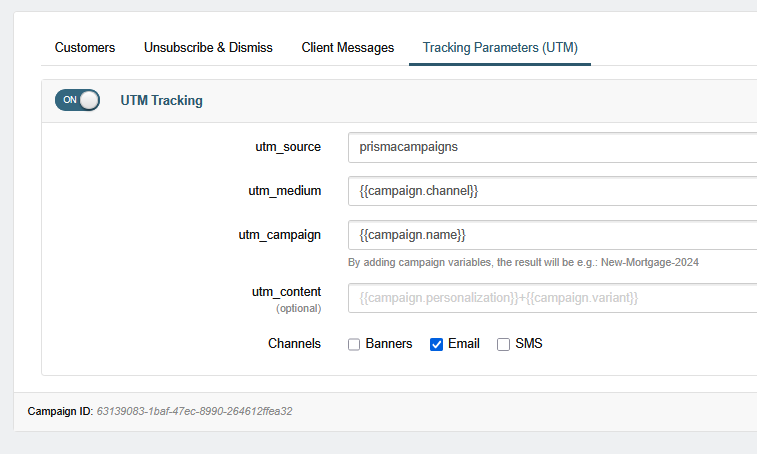Enable the Banners channel checkbox
757x454 pixels.
coord(354,344)
